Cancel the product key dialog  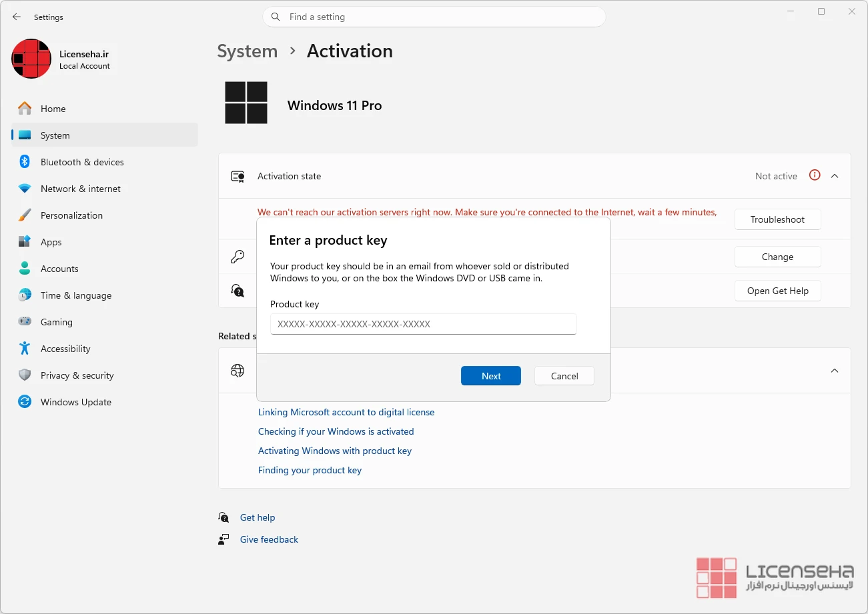click(x=564, y=376)
